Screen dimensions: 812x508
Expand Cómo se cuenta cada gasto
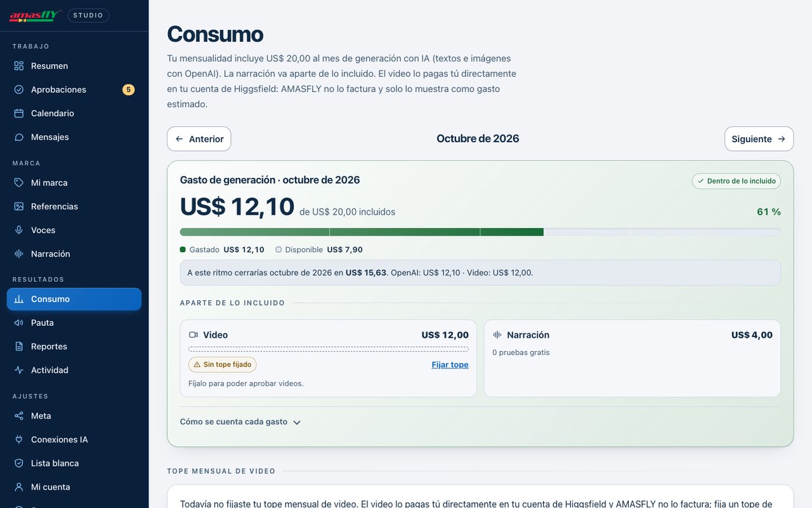[x=240, y=422]
